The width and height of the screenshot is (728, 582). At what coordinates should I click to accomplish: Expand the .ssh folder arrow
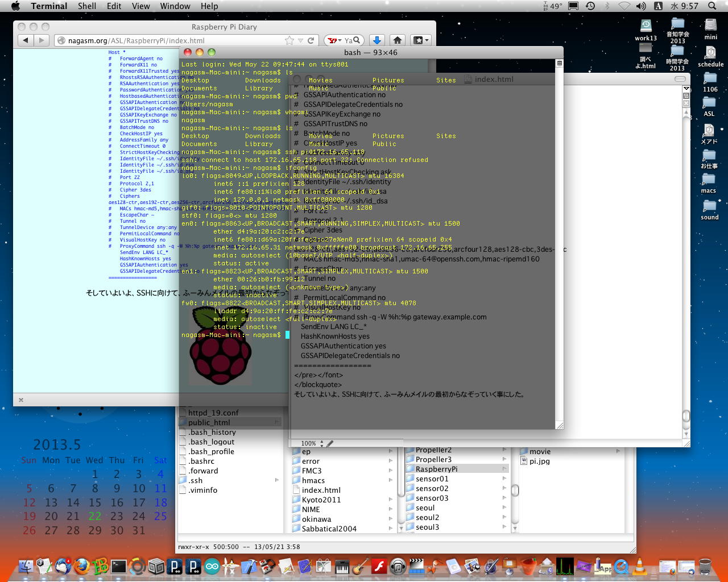pos(277,480)
